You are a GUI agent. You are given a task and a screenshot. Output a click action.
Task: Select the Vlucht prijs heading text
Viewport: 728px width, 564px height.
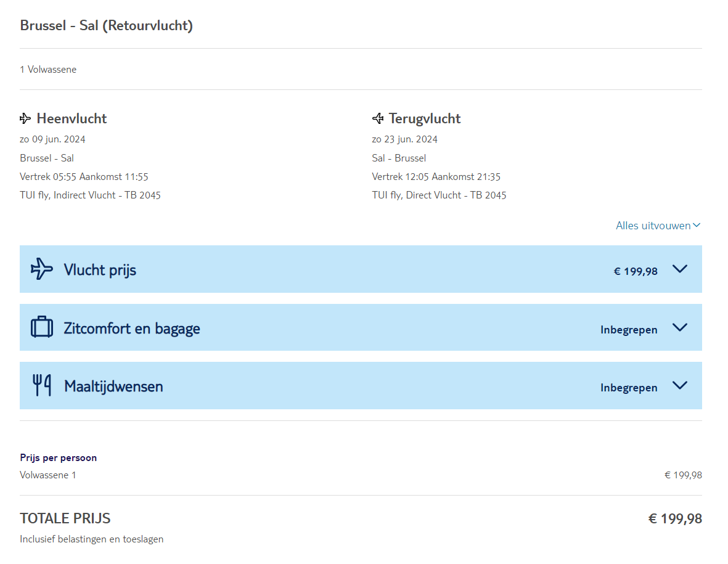[100, 270]
